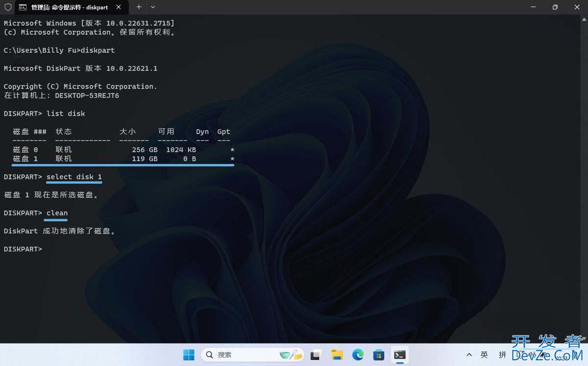The image size is (588, 366).
Task: Click the Gpt column header
Action: tap(223, 131)
